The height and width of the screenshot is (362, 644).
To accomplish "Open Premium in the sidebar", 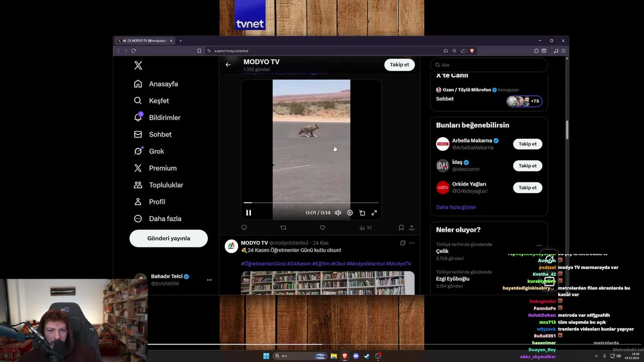I will point(155,168).
